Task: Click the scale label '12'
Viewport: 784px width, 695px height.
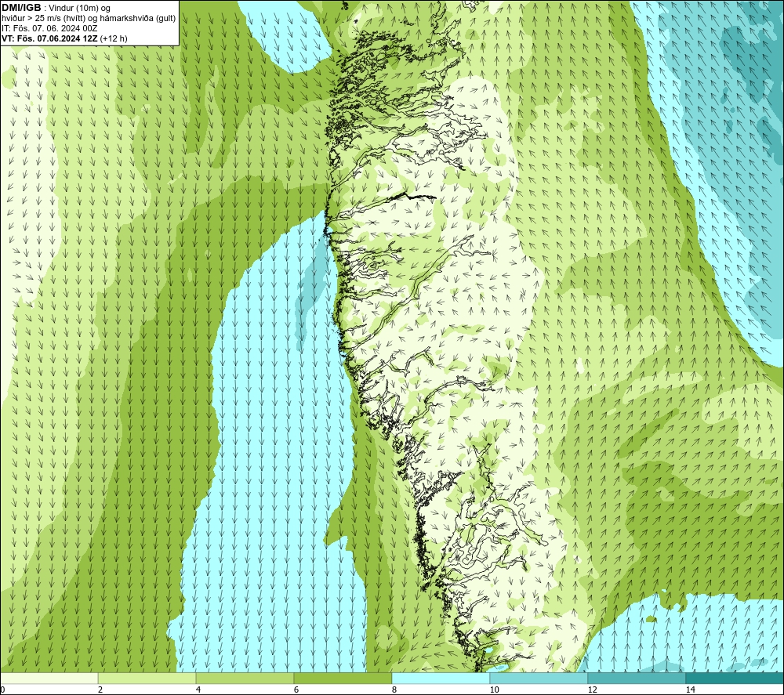Action: 593,690
